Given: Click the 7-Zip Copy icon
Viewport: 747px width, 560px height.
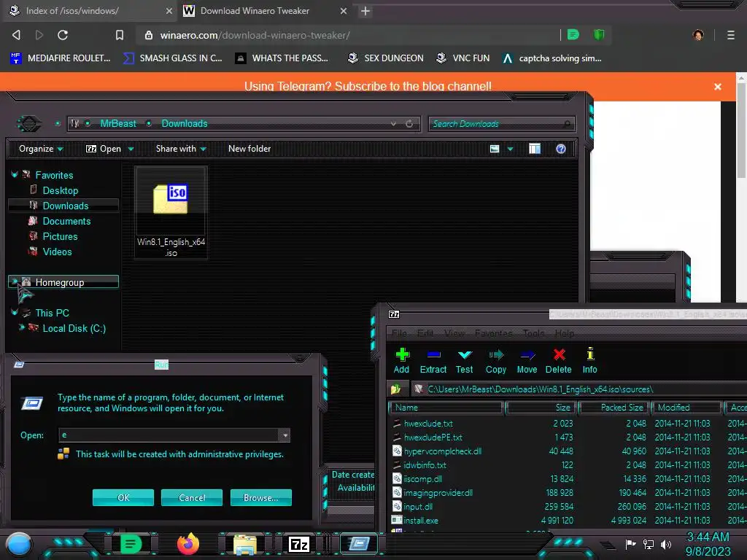Looking at the screenshot, I should click(496, 355).
